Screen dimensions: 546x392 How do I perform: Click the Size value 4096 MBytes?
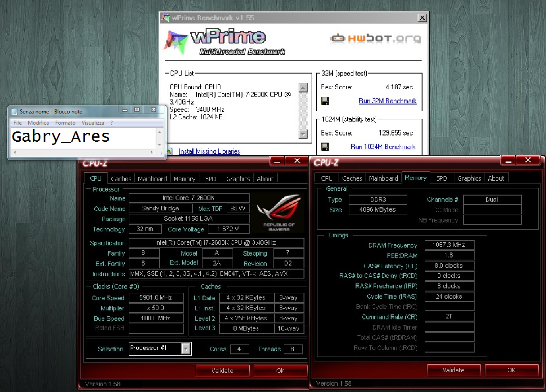[x=378, y=209]
